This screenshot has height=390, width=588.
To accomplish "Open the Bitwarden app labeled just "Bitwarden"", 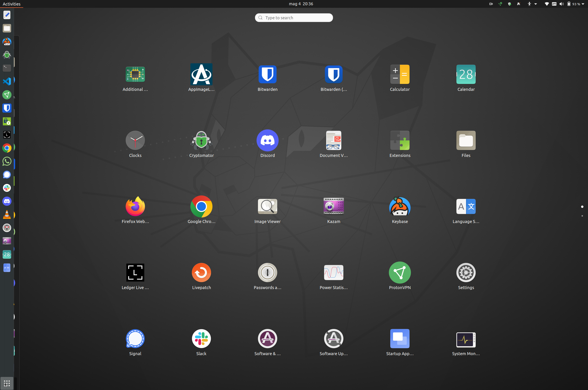I will coord(268,75).
